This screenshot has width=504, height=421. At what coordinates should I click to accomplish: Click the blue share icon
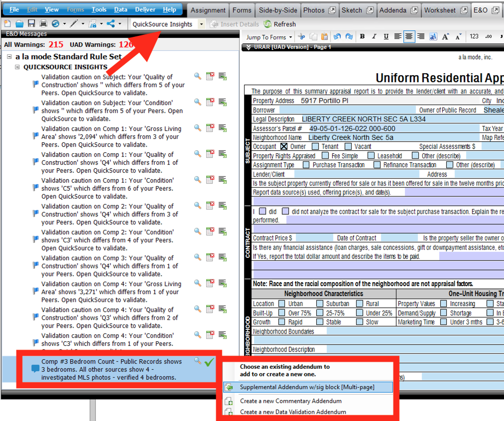111,24
